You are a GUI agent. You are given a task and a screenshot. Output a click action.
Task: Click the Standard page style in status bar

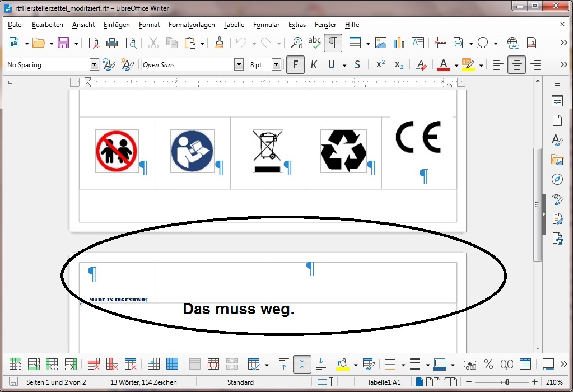tap(240, 382)
